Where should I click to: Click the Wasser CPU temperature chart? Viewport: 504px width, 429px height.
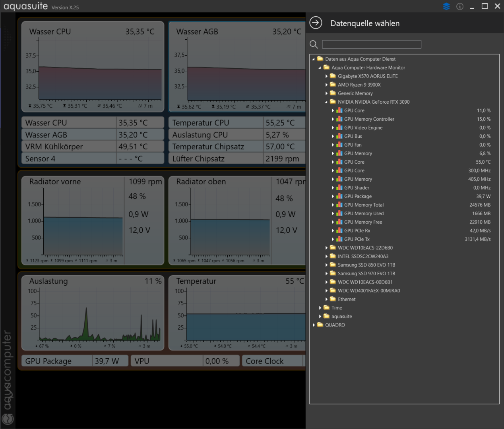coord(93,67)
